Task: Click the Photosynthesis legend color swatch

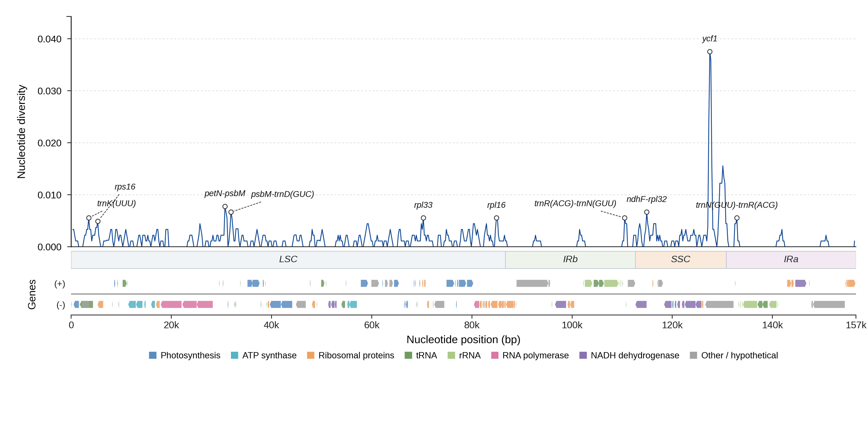Action: point(153,355)
